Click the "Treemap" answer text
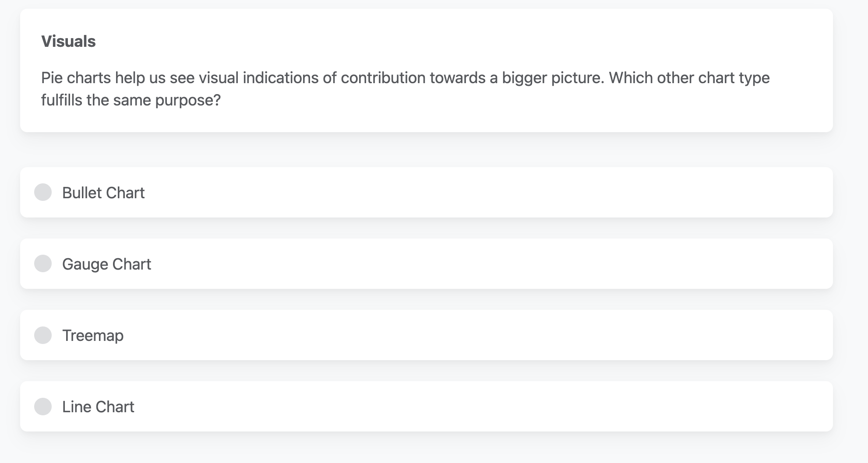The width and height of the screenshot is (868, 463). 93,335
